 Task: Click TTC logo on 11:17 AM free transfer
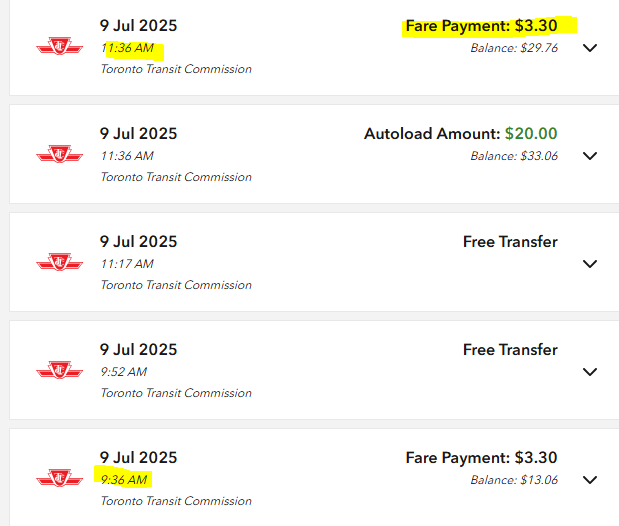(60, 262)
